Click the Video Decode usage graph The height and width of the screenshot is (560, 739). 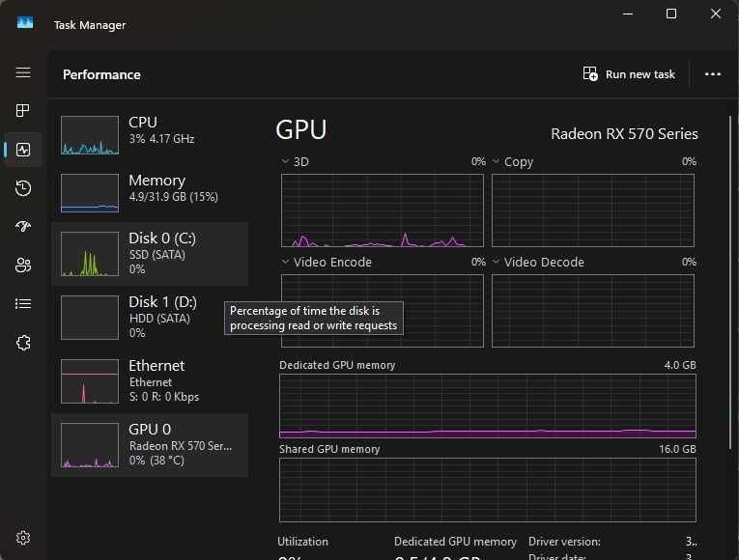pyautogui.click(x=593, y=311)
